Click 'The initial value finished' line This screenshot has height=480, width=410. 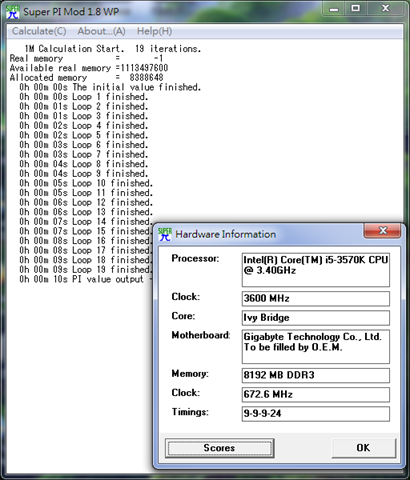pos(110,88)
